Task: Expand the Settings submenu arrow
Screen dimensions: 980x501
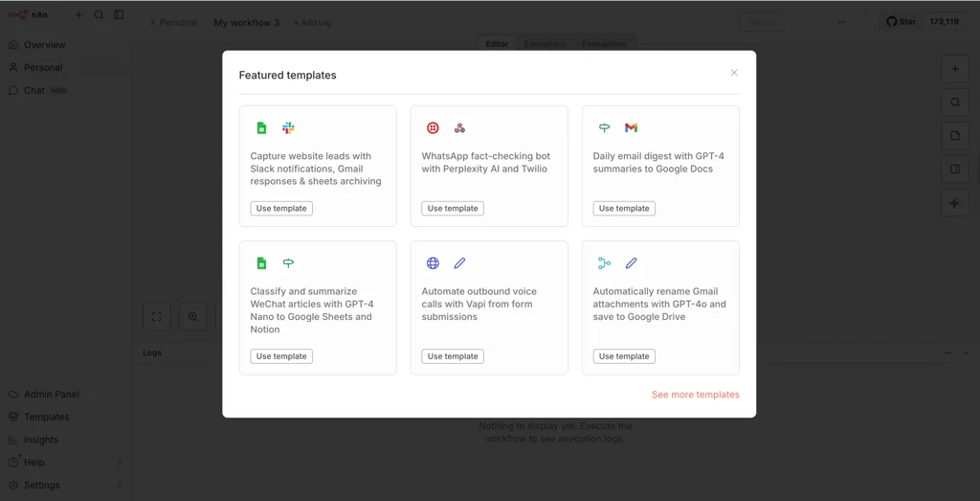Action: [x=120, y=486]
